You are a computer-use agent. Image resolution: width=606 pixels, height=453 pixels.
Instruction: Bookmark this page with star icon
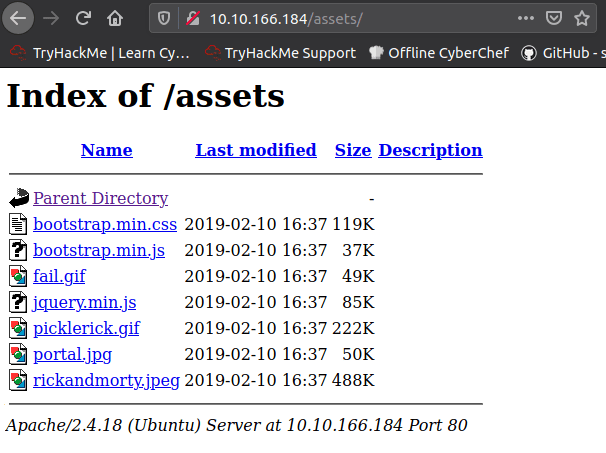[582, 18]
